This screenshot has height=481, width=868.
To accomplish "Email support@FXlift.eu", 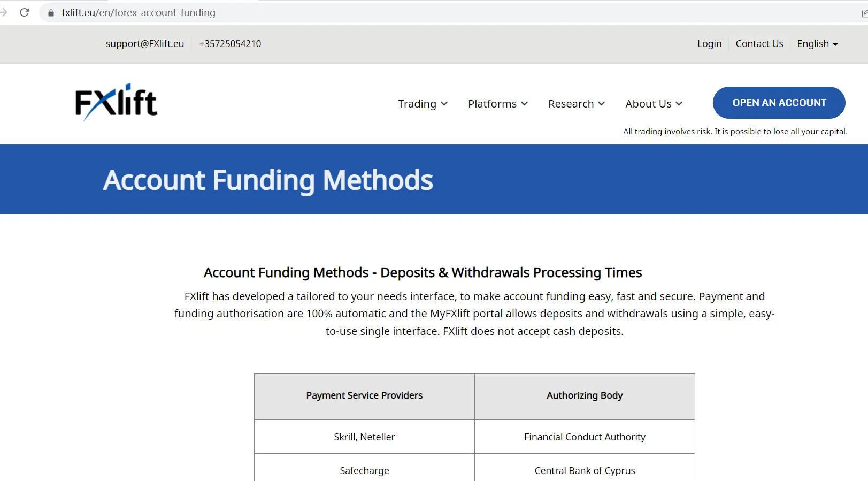I will coord(145,44).
